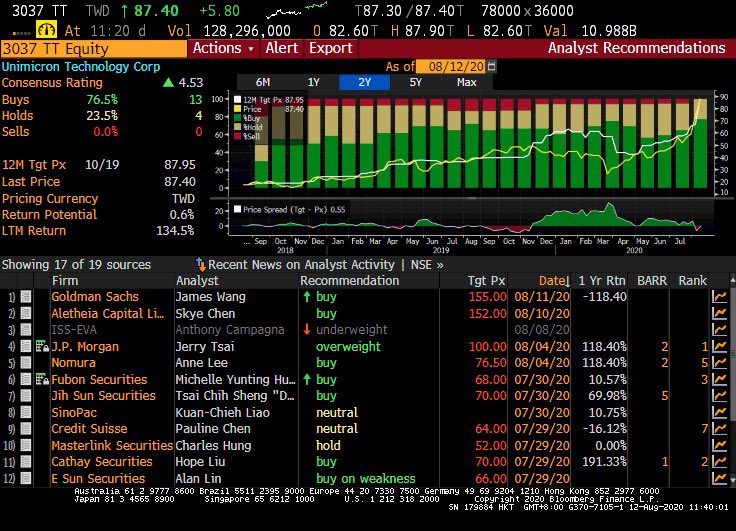The height and width of the screenshot is (531, 736).
Task: Open Masterlink Securities chart icon
Action: click(719, 445)
